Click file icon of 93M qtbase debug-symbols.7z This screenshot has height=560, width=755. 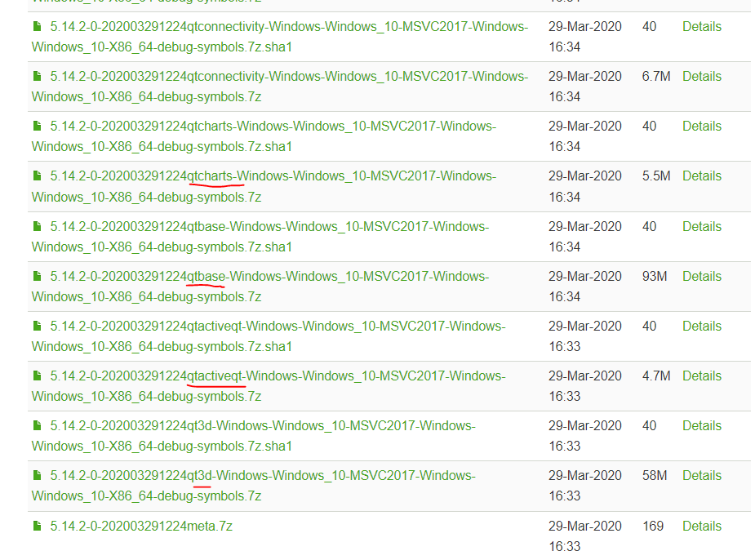37,277
